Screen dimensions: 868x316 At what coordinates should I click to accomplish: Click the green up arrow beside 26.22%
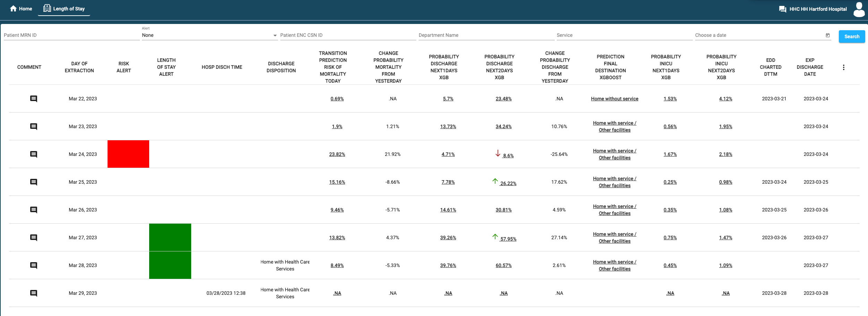[495, 181]
